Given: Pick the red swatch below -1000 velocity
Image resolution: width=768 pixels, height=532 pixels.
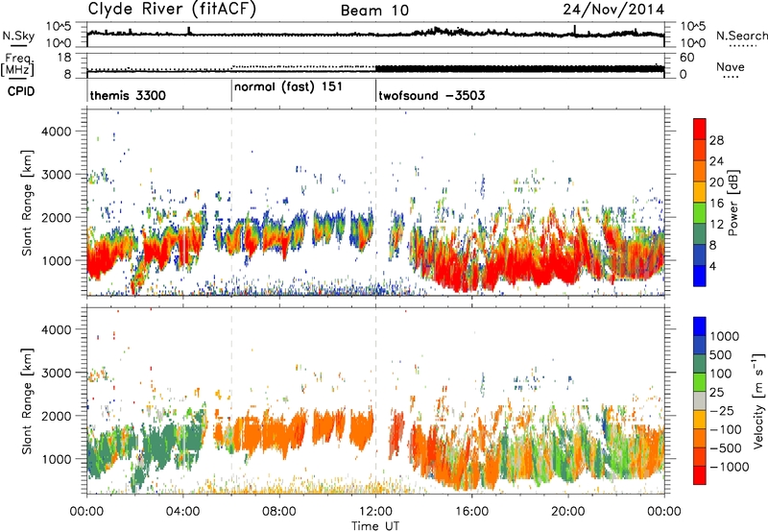Looking at the screenshot, I should 700,475.
